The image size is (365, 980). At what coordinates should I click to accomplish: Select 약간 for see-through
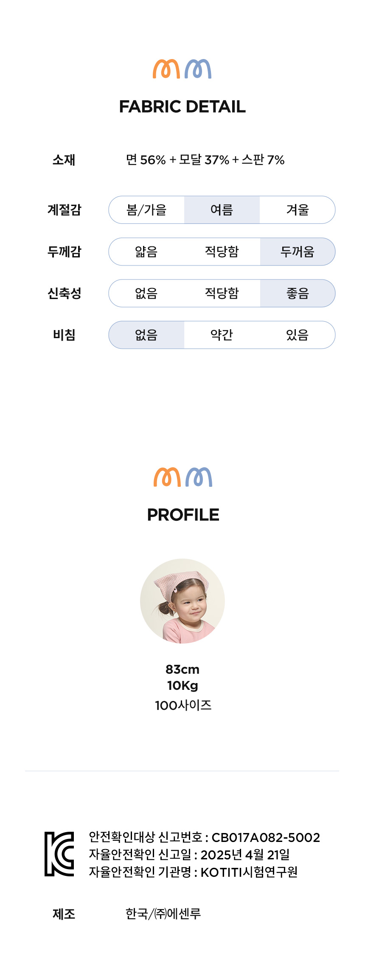pos(222,335)
